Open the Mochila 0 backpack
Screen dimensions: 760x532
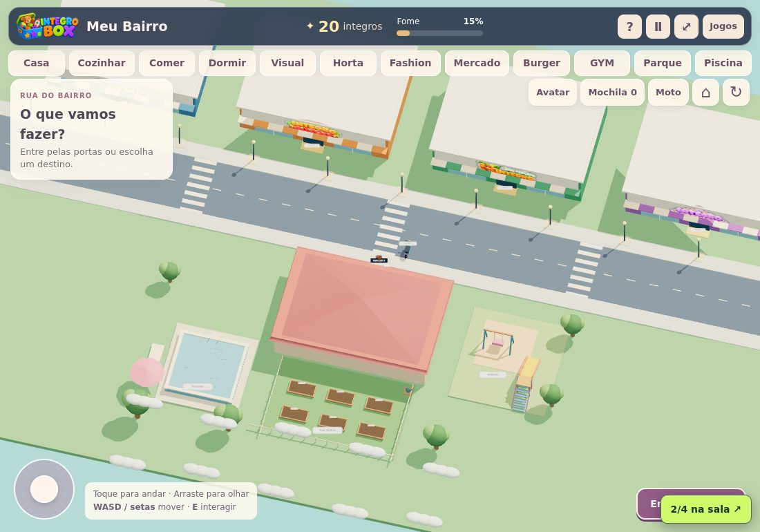(x=613, y=92)
